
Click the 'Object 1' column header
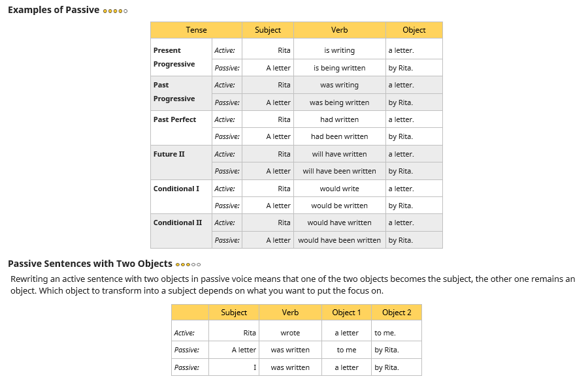(346, 313)
